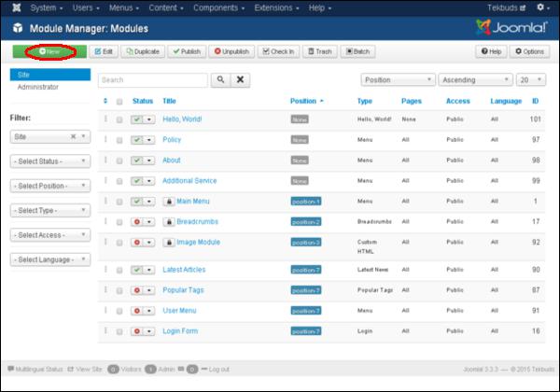Open the Select Type filter dropdown
Image resolution: width=560 pixels, height=392 pixels.
[x=50, y=211]
